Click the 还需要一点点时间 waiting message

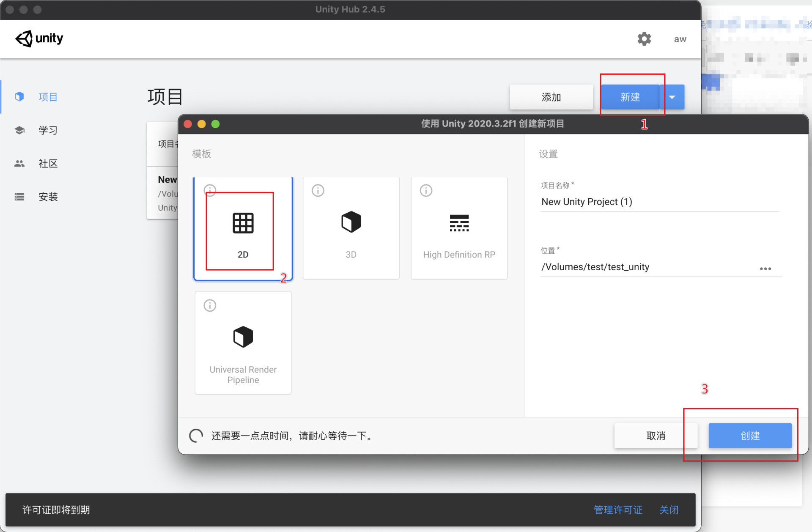tap(292, 436)
